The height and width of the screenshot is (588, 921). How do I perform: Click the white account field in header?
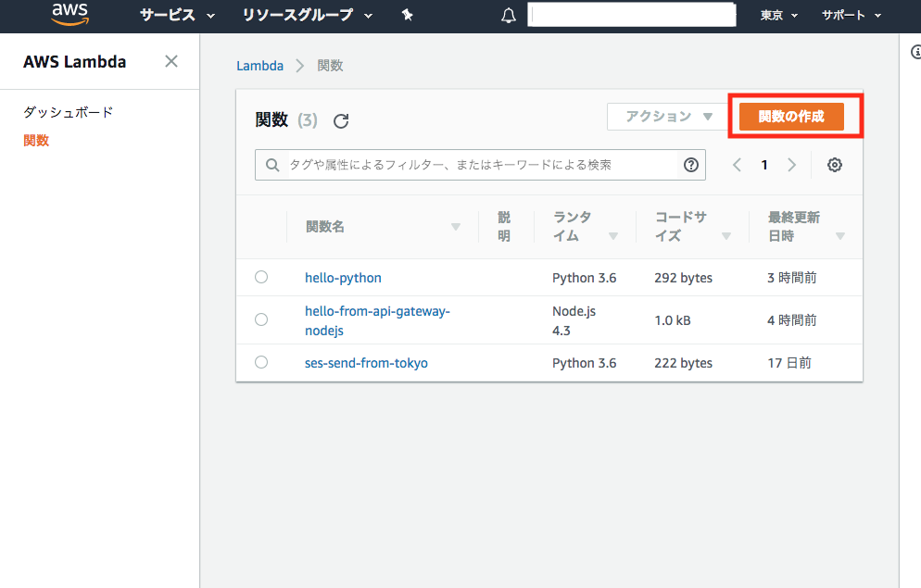click(631, 15)
